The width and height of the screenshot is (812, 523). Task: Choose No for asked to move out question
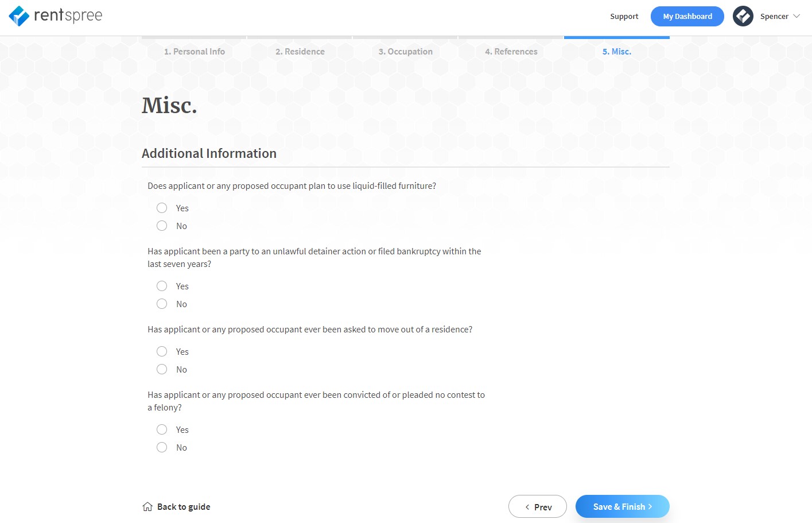[x=162, y=369]
